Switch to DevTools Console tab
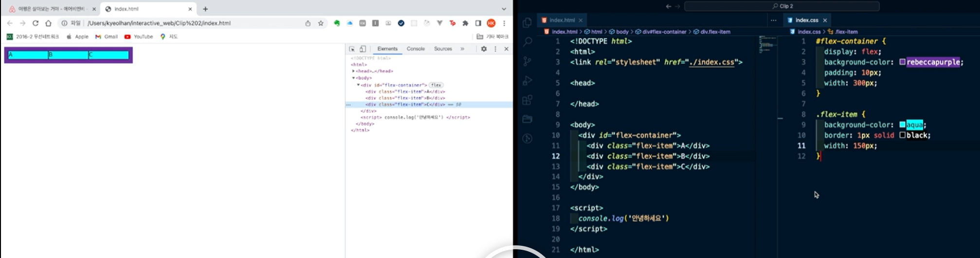 point(416,49)
